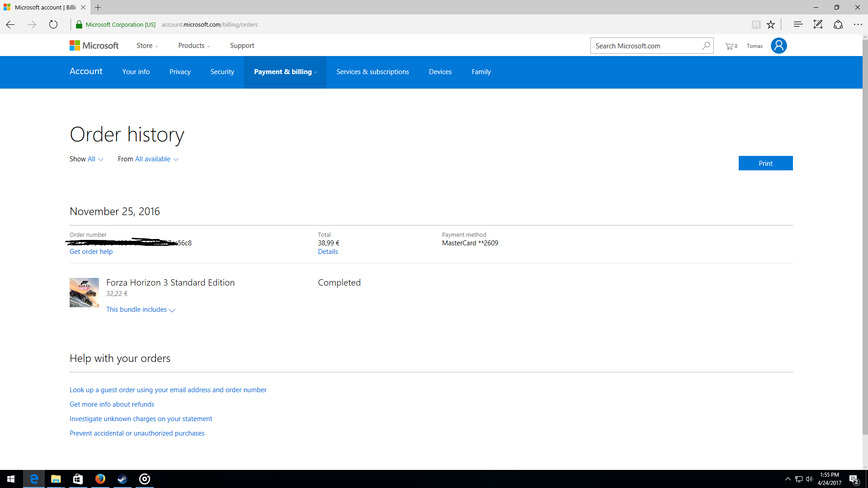868x488 pixels.
Task: Open the Edge More actions ellipsis menu
Action: point(858,24)
